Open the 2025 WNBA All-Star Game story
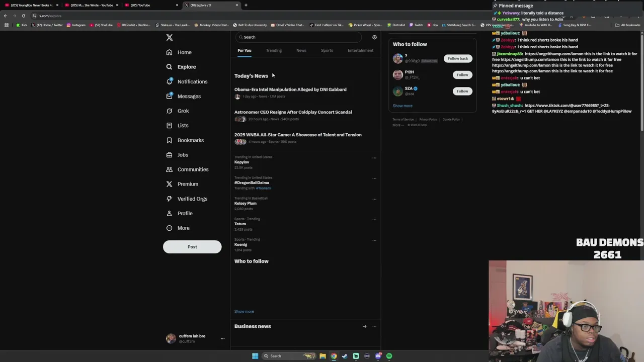 [x=298, y=135]
